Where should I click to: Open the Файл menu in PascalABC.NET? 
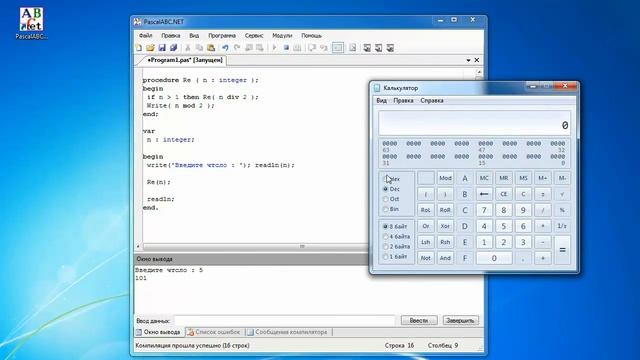tap(145, 36)
